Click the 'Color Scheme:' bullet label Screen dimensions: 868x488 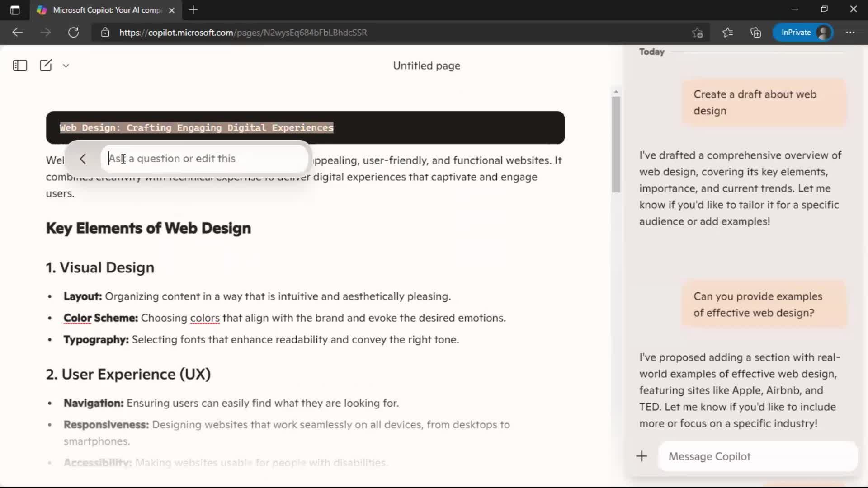[x=100, y=318]
